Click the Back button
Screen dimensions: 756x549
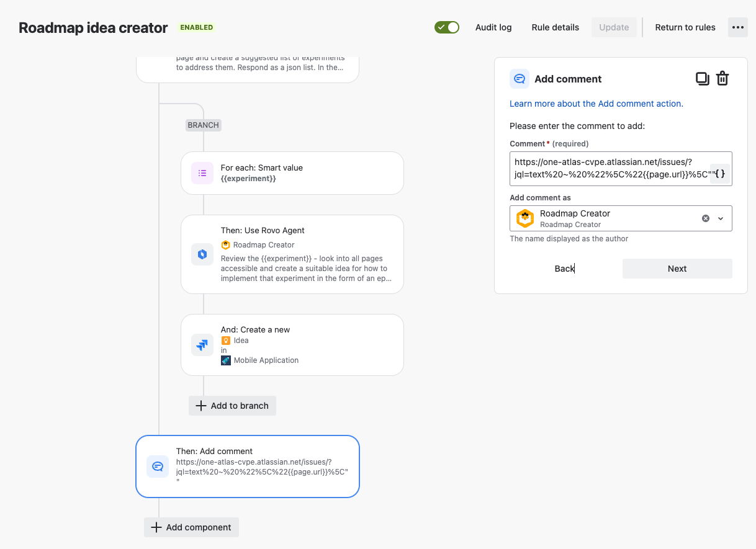pyautogui.click(x=564, y=269)
